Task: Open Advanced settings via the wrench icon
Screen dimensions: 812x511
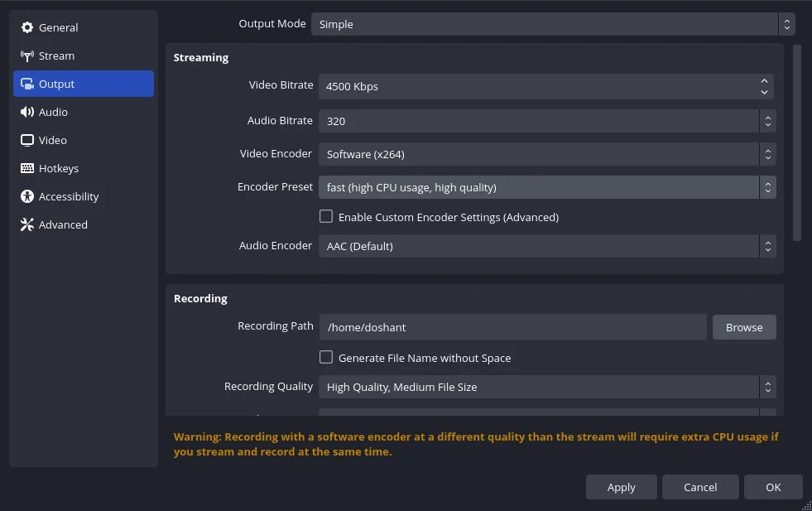Action: click(27, 224)
